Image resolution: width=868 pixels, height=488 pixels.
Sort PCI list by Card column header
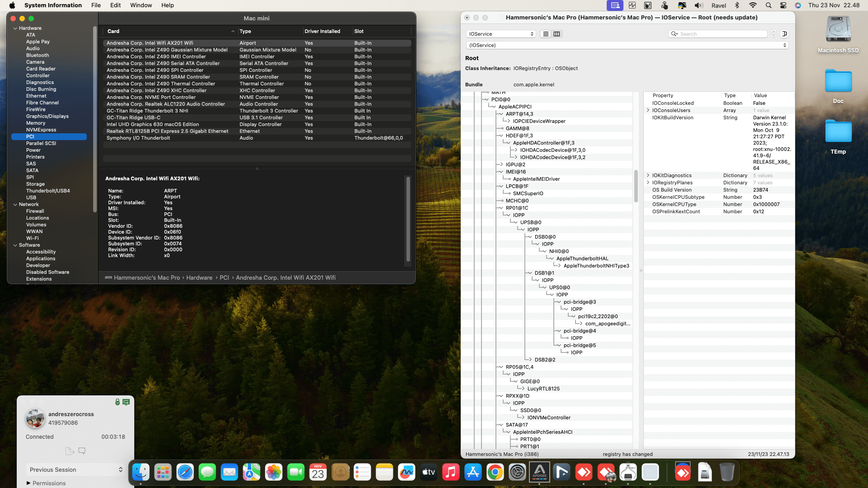(x=170, y=31)
